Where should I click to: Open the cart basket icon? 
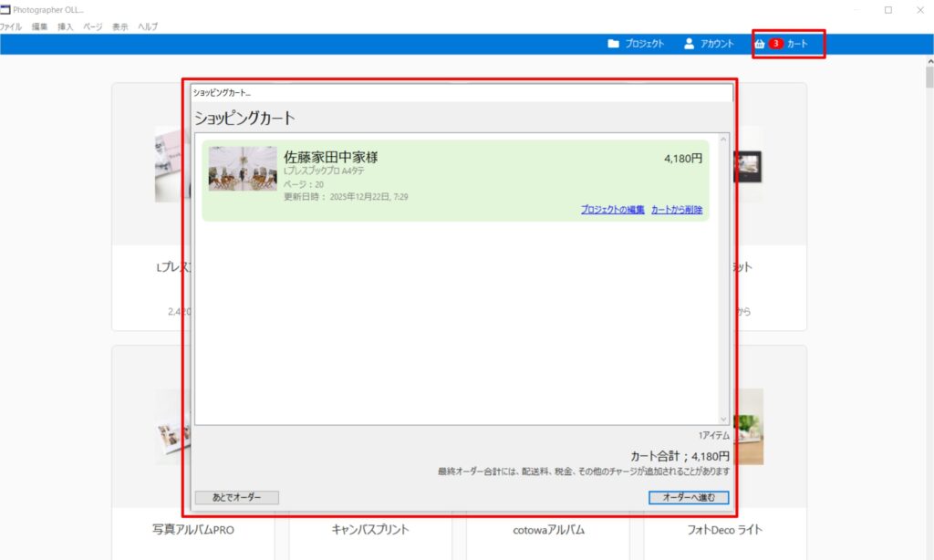click(x=759, y=44)
